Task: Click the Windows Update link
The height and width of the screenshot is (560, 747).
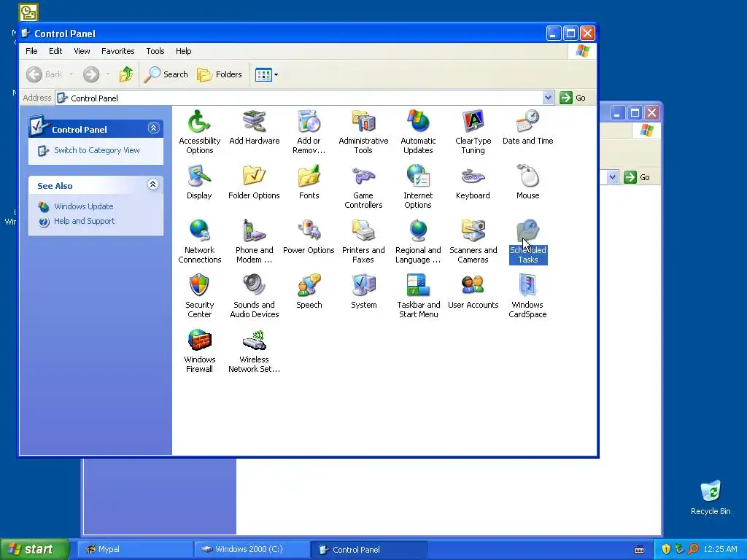Action: (83, 206)
